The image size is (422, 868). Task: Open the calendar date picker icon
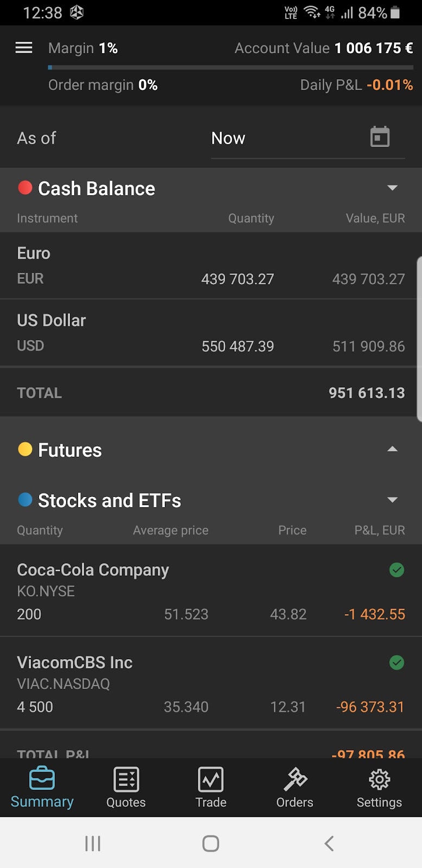coord(380,137)
